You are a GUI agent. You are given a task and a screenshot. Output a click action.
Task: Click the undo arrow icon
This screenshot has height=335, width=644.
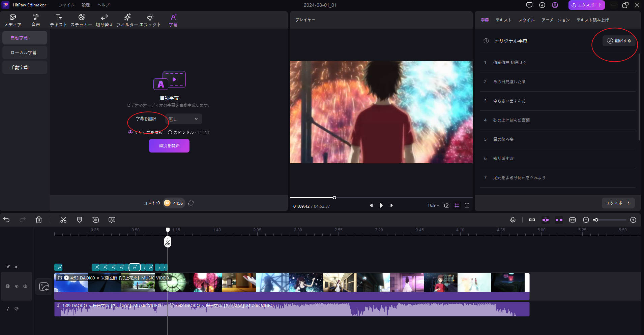[x=6, y=220]
